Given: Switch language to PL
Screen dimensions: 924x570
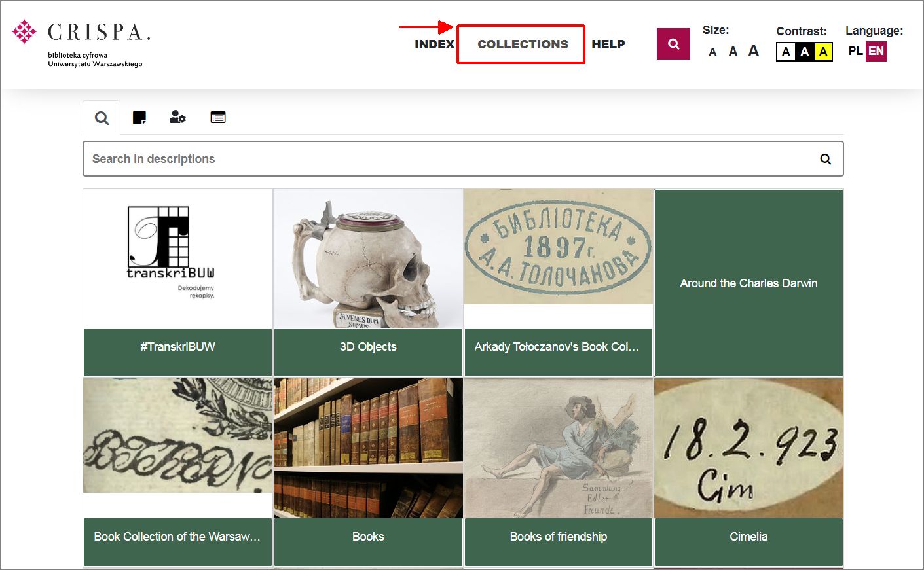Looking at the screenshot, I should coord(855,51).
